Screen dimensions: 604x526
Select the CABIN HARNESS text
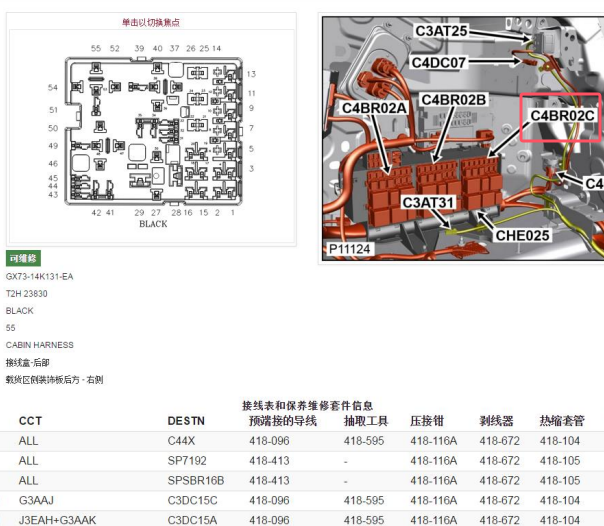point(40,345)
